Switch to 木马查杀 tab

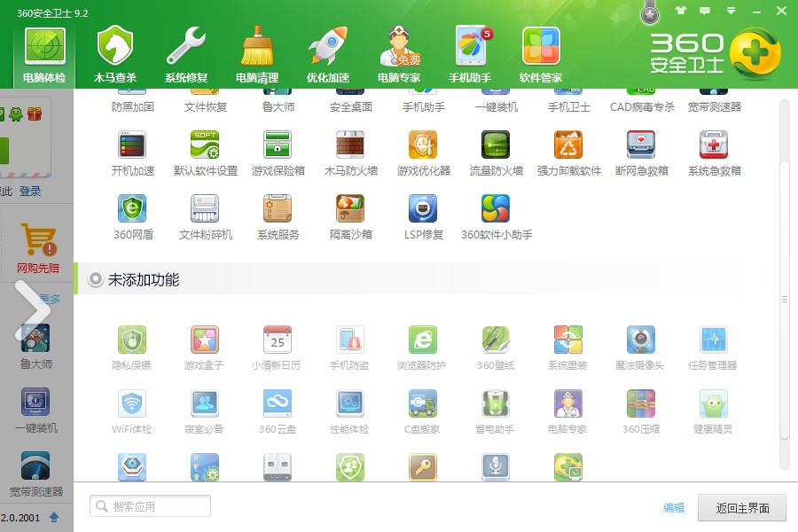coord(115,56)
